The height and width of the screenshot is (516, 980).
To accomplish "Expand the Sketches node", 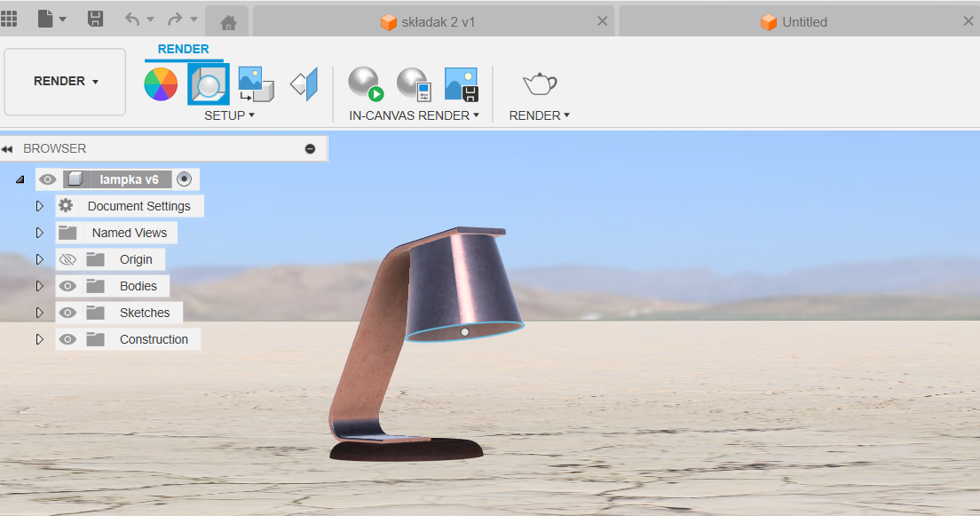I will coord(39,313).
